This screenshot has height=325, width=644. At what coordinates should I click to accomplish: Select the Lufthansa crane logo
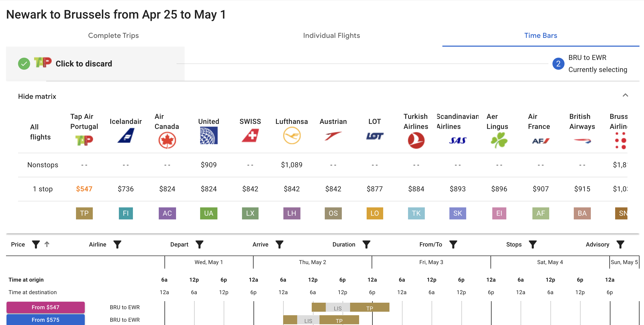[x=292, y=135]
